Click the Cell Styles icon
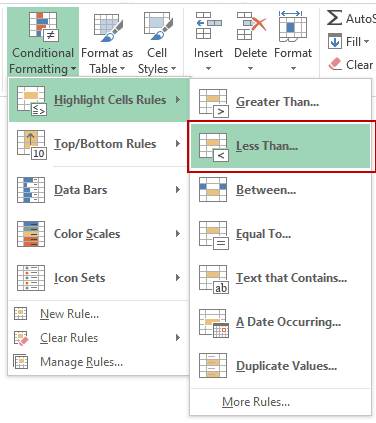The height and width of the screenshot is (423, 376). [158, 27]
